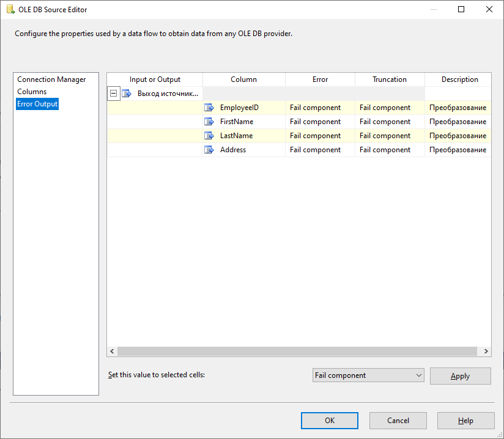Select the Truncation cell for LastName
Screen dimensions: 504x439
tap(389, 136)
